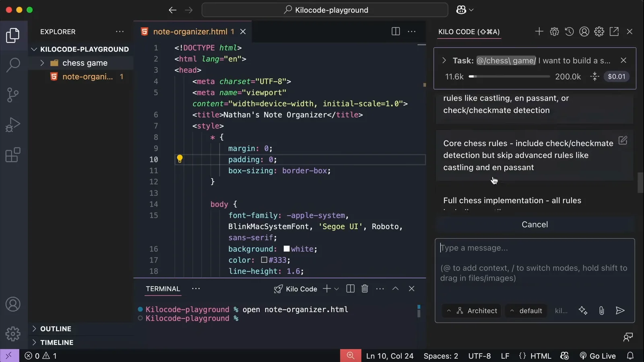Open Accounts menu in activity bar

pos(13,304)
